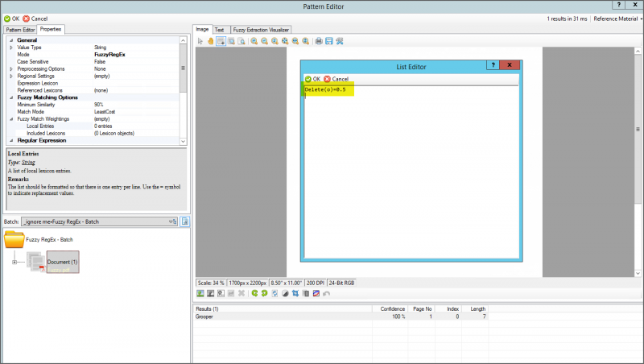Click the page magnifier tool

pyautogui.click(x=242, y=41)
